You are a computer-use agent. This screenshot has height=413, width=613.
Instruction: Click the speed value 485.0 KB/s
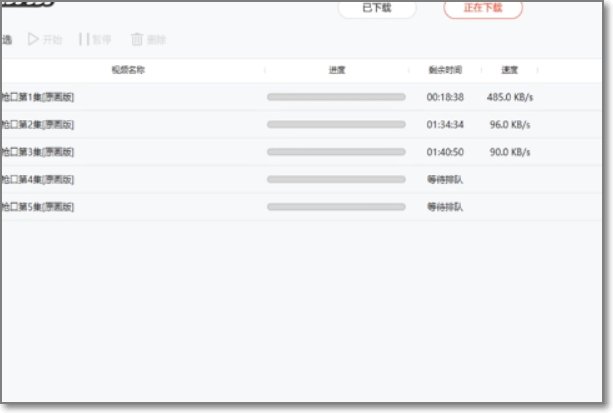point(510,97)
